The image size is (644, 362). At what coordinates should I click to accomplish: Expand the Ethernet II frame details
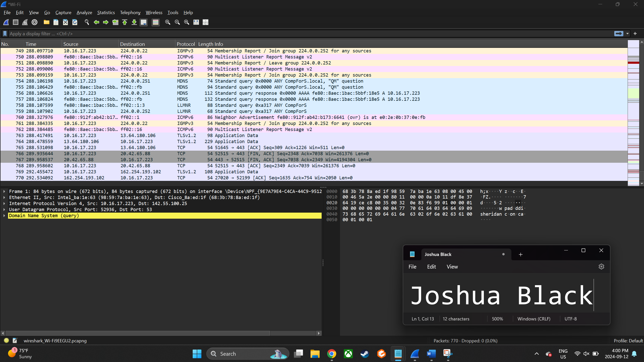pyautogui.click(x=5, y=197)
